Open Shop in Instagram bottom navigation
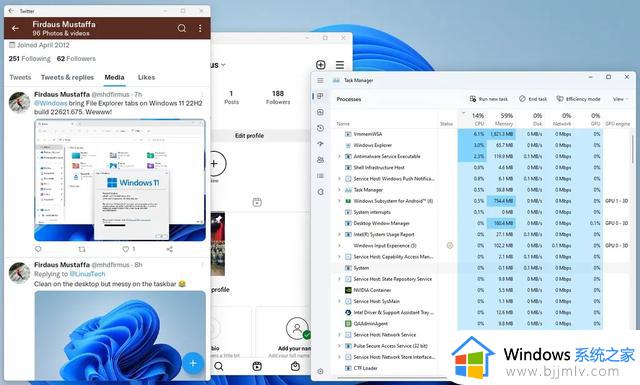The image size is (640, 385). pos(295,366)
